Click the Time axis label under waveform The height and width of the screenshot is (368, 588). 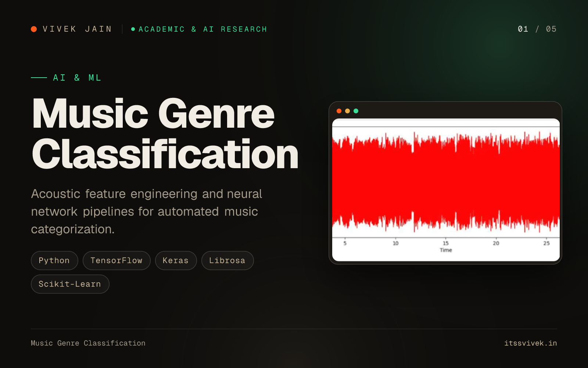(446, 250)
